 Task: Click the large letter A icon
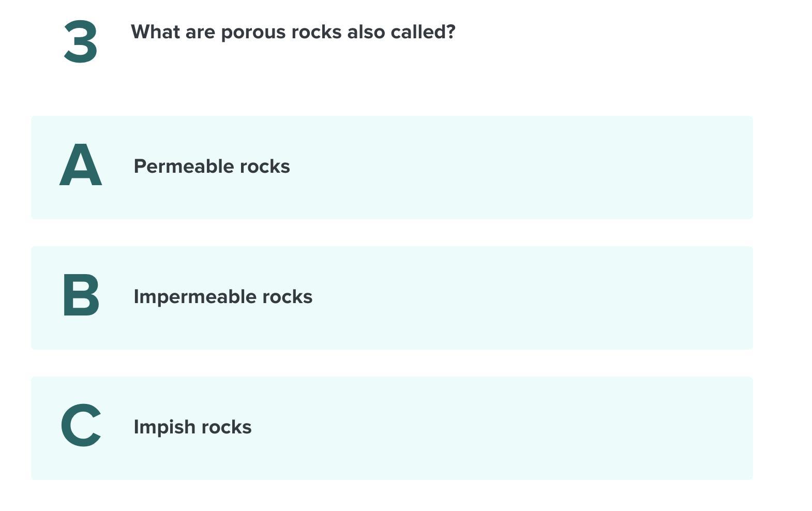(x=81, y=165)
